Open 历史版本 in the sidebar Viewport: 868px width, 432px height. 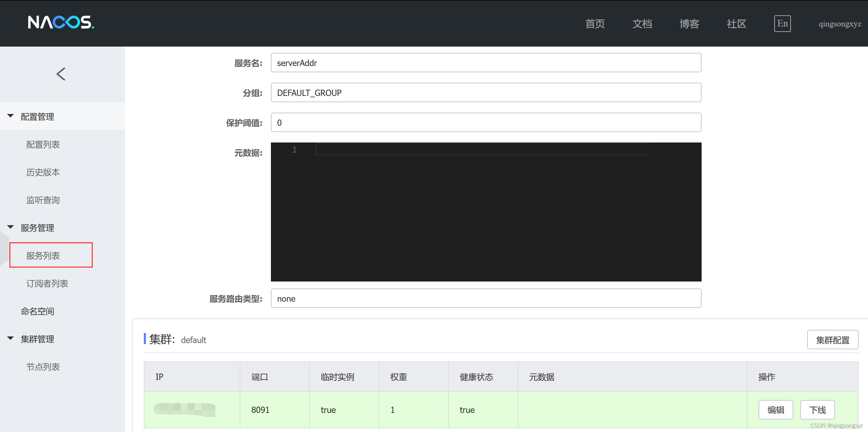(43, 172)
